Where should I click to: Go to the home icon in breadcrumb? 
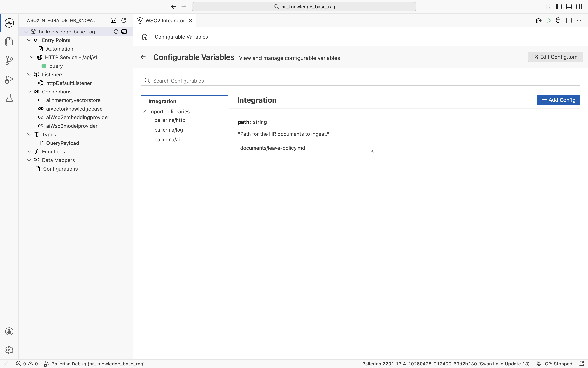(x=145, y=37)
